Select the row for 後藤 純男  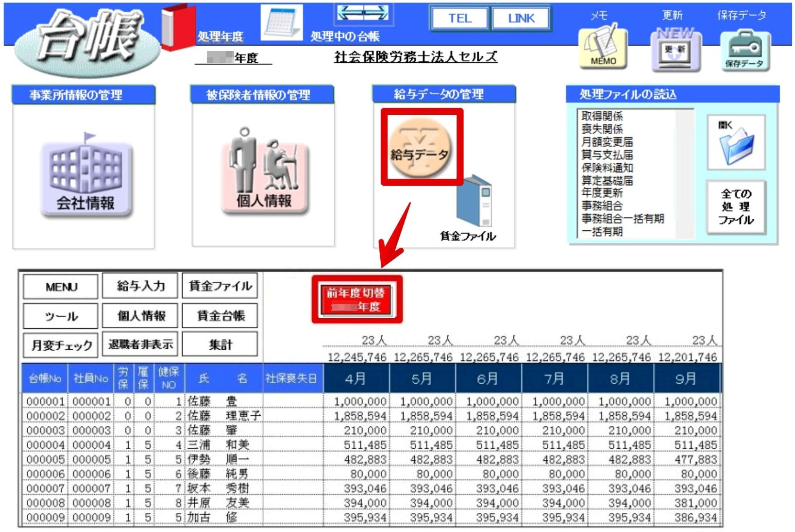tap(371, 474)
